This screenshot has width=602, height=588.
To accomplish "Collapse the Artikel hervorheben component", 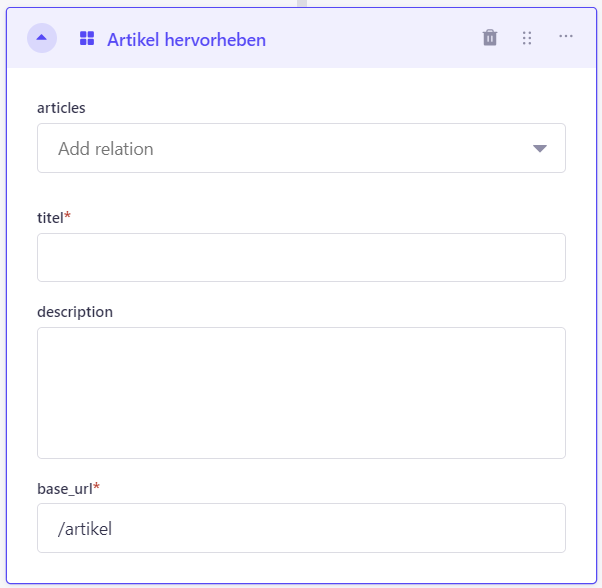I will 42,38.
